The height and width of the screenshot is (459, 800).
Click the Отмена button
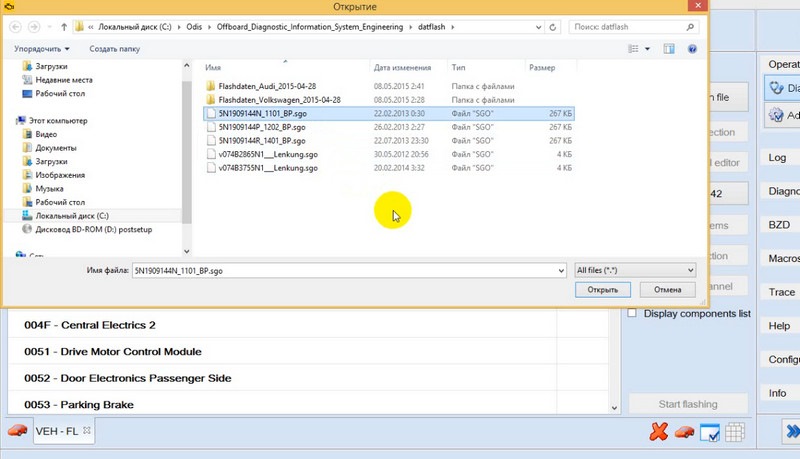tap(667, 290)
